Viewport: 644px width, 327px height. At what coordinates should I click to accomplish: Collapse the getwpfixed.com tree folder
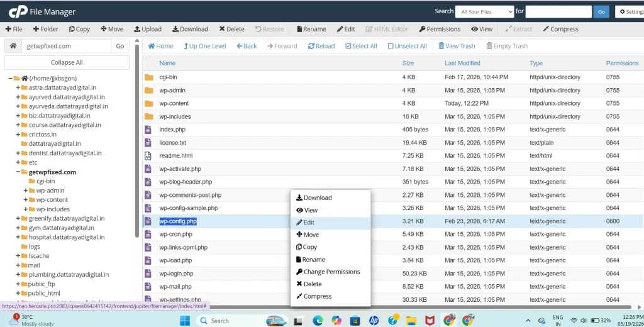coord(18,172)
